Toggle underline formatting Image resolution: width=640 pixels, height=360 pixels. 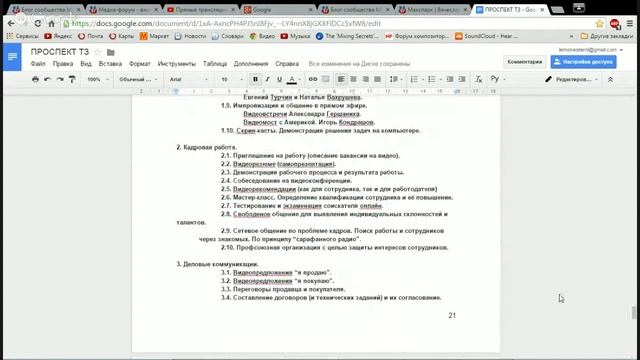(279, 79)
